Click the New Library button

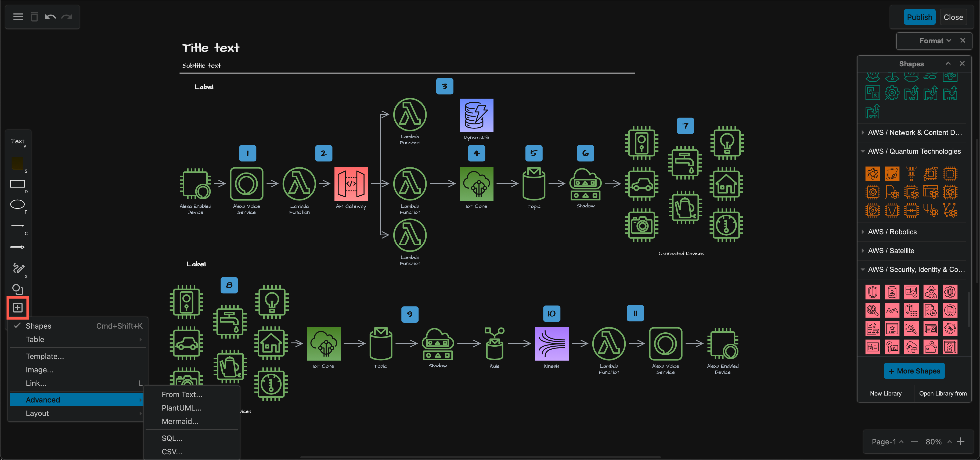(x=886, y=393)
